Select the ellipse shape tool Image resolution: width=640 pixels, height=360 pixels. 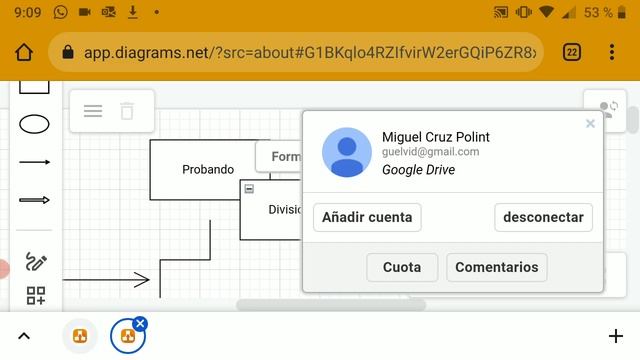tap(34, 124)
